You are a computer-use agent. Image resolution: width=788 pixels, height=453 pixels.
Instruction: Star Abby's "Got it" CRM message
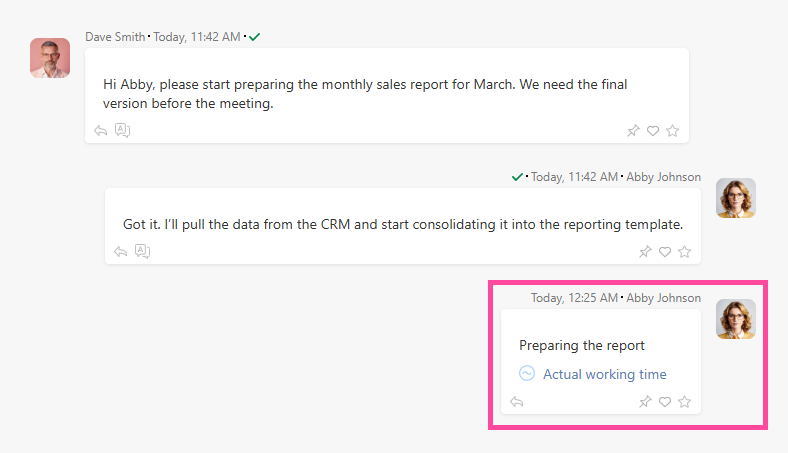tap(684, 252)
